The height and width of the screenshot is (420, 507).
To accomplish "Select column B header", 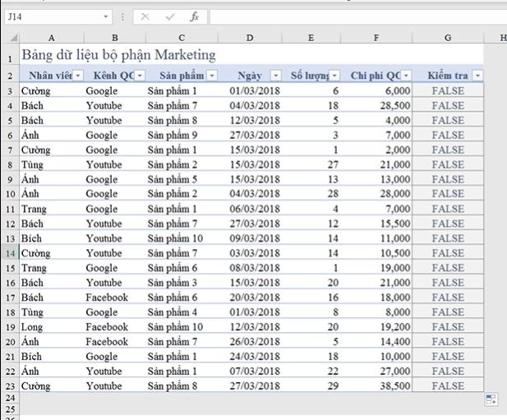I will (115, 38).
